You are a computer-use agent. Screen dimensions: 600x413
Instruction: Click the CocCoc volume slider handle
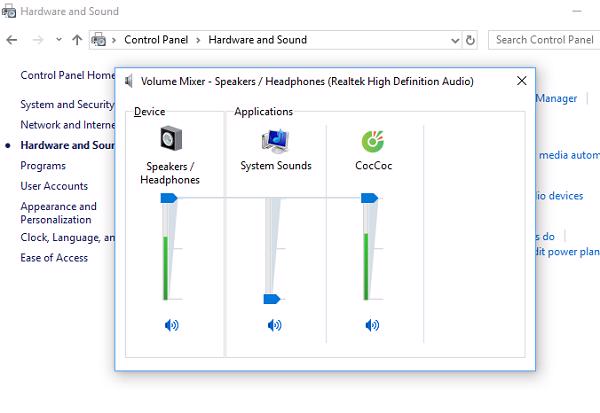pos(369,198)
